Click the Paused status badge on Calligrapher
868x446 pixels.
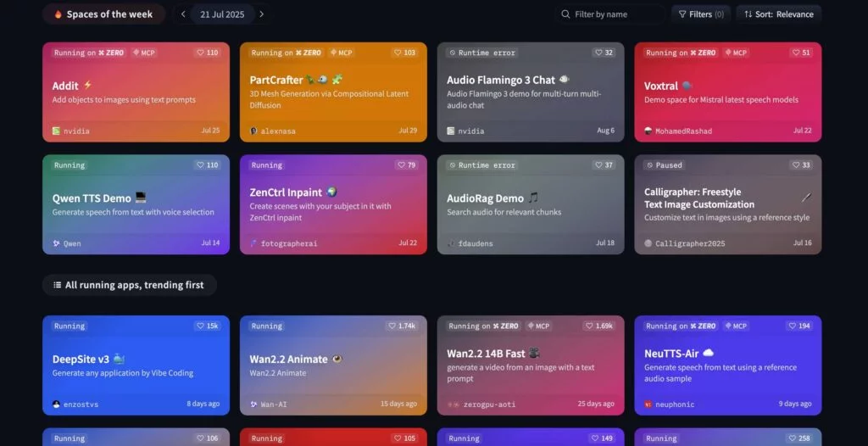coord(664,165)
